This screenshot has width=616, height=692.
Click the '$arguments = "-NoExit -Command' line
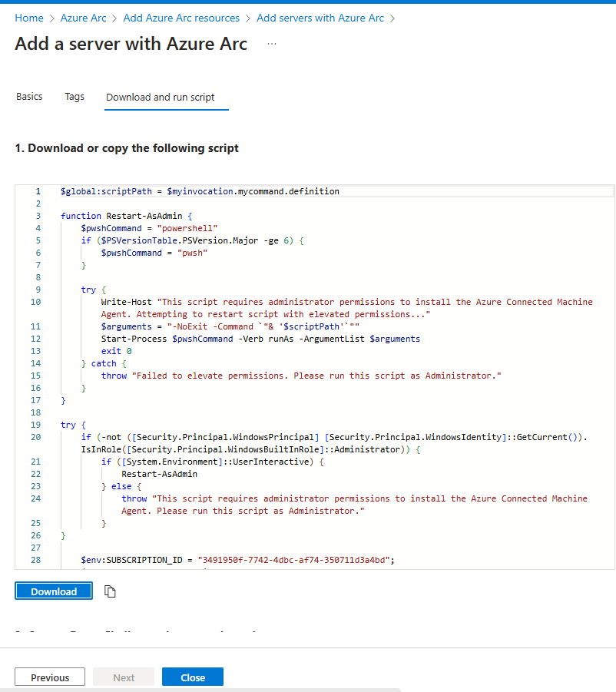230,326
